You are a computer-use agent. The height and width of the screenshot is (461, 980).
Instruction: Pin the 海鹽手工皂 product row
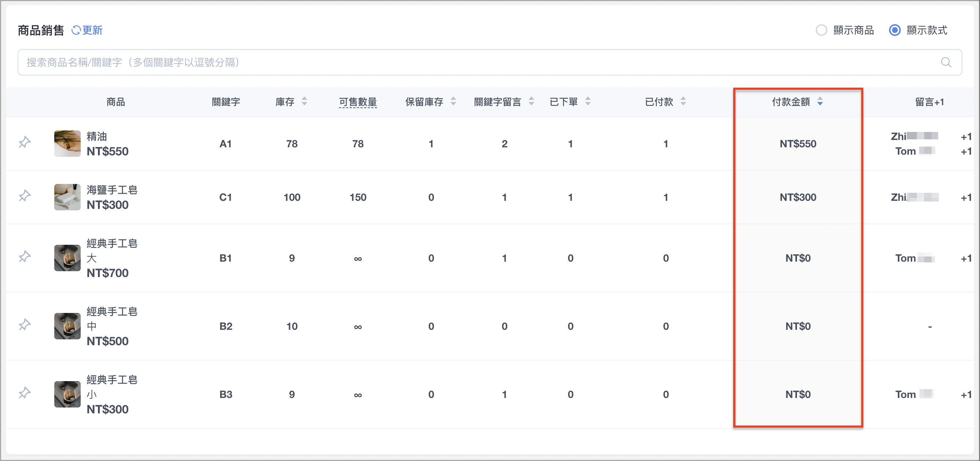coord(25,196)
